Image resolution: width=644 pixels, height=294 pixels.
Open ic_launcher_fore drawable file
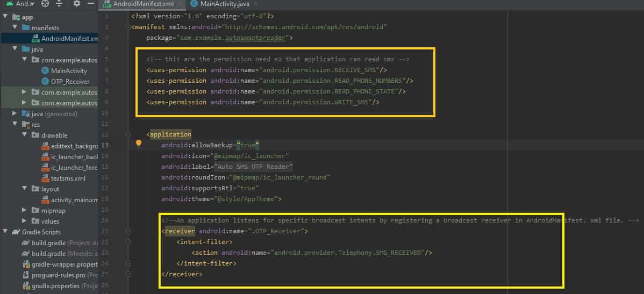tap(74, 168)
